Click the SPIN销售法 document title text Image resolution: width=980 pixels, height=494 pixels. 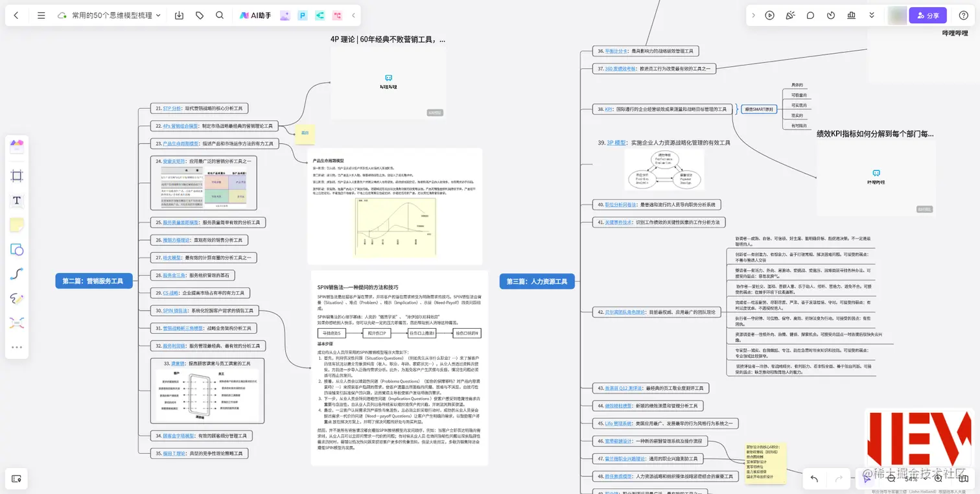pyautogui.click(x=358, y=287)
